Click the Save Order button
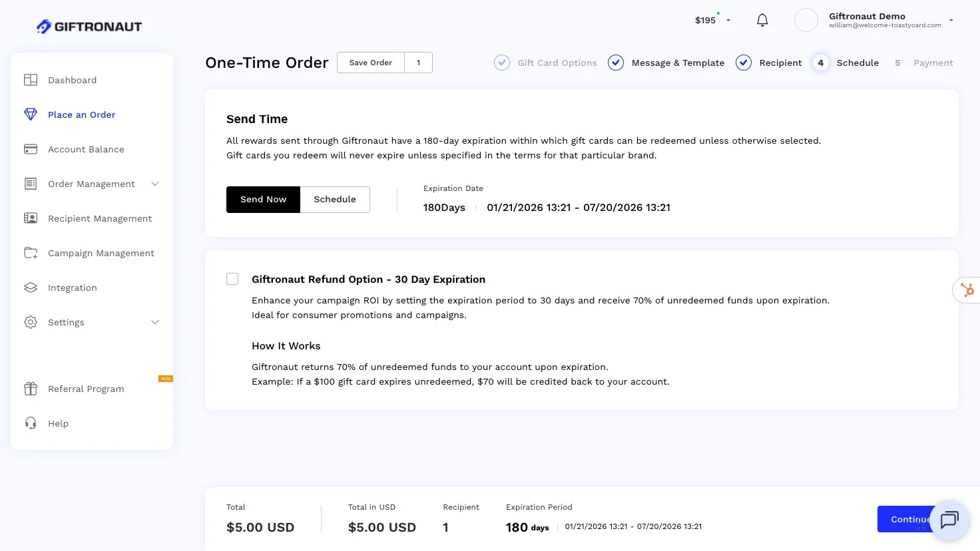Screen dimensions: 980x551 371,63
